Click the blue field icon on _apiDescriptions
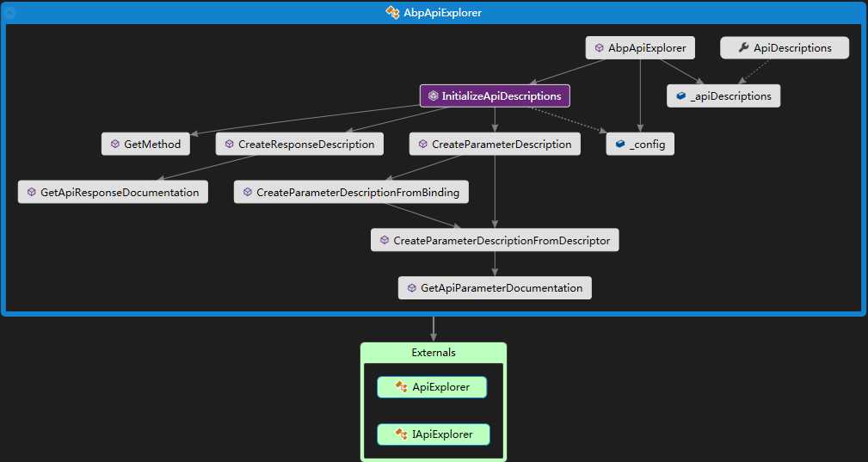Viewport: 868px width, 462px height. pyautogui.click(x=680, y=95)
